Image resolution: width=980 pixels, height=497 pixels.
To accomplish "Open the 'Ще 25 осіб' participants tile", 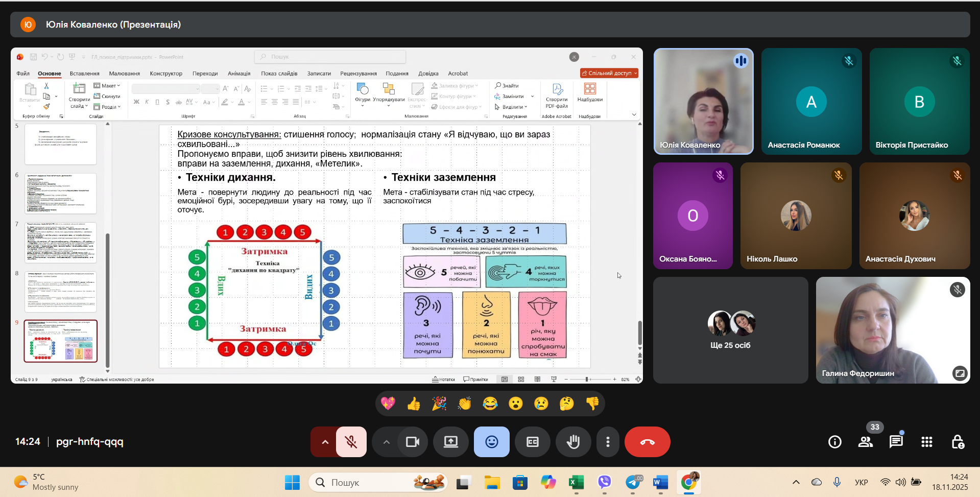I will [730, 330].
